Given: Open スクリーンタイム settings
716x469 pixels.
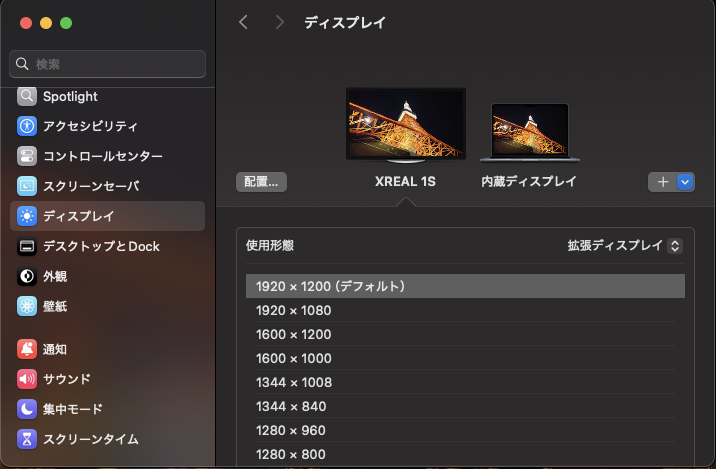Looking at the screenshot, I should point(27,439).
